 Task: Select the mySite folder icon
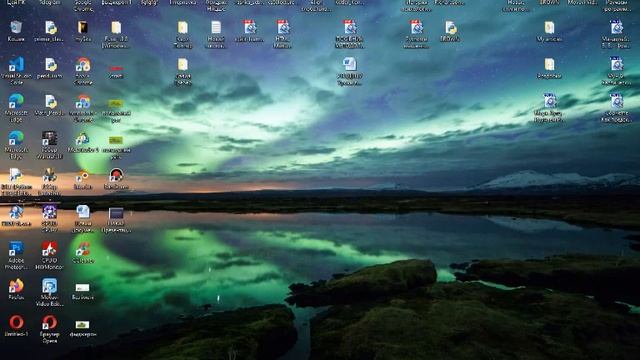[x=83, y=31]
